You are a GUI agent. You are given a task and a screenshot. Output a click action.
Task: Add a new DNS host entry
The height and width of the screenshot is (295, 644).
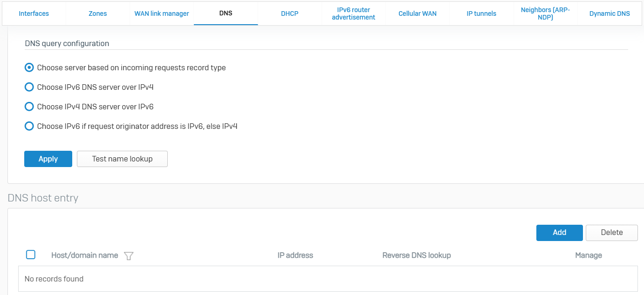(x=559, y=233)
